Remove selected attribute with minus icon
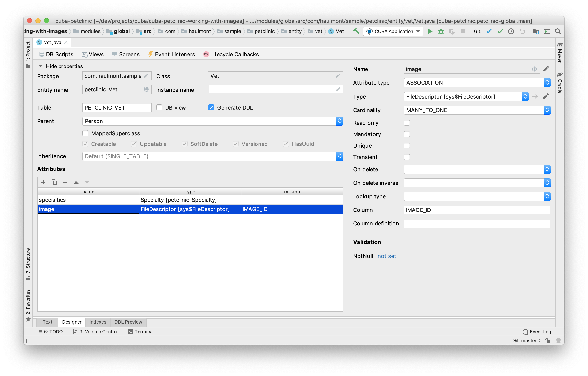The height and width of the screenshot is (376, 588). 65,182
